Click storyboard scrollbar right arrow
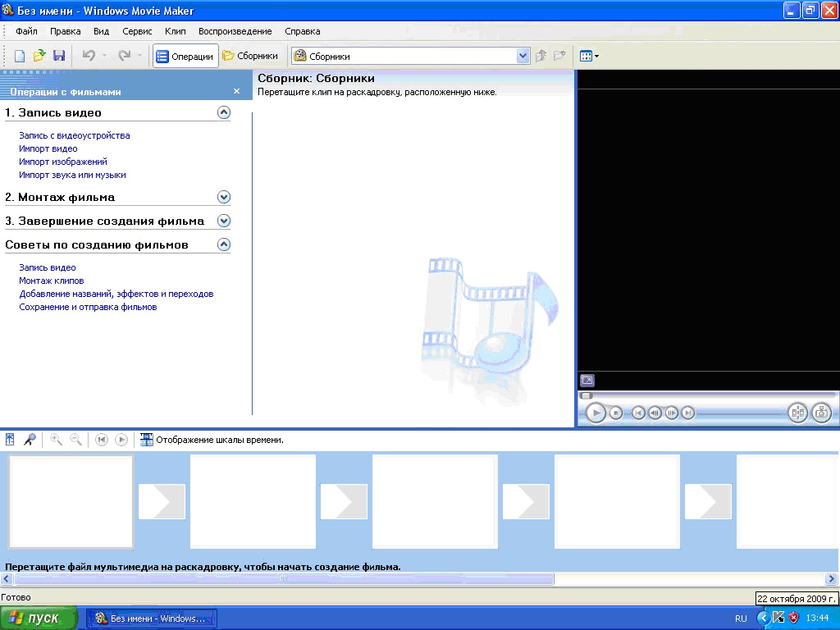The image size is (840, 630). point(831,578)
